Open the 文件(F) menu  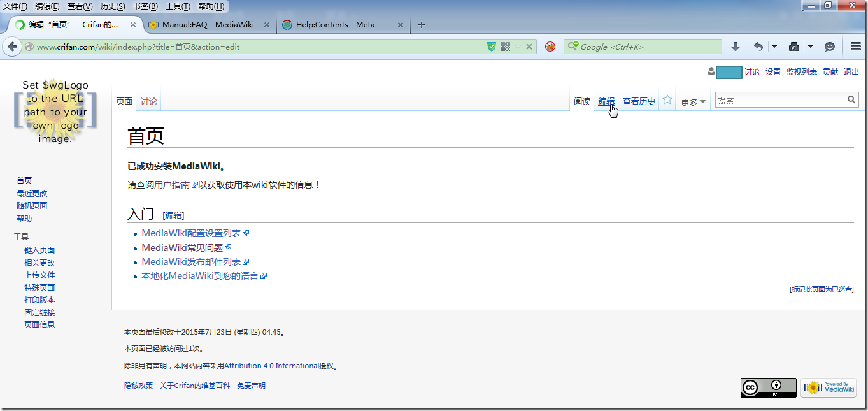click(x=15, y=6)
